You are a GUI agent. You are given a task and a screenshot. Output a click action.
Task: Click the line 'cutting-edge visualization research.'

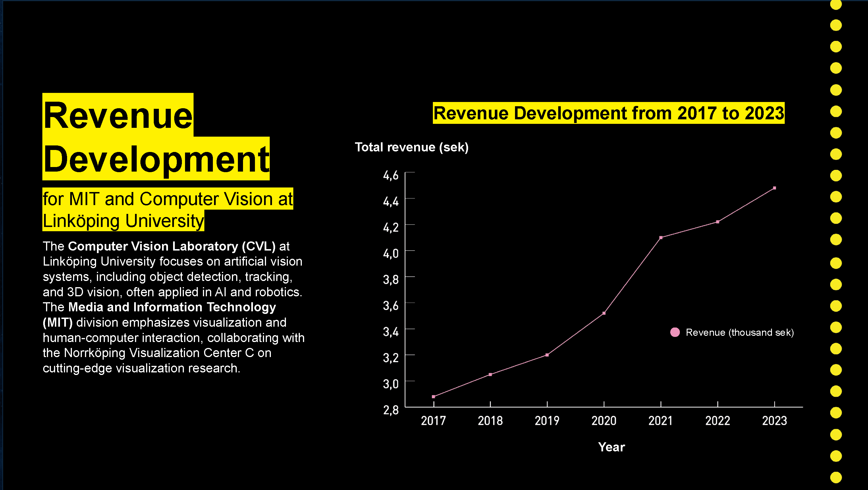[x=142, y=368]
